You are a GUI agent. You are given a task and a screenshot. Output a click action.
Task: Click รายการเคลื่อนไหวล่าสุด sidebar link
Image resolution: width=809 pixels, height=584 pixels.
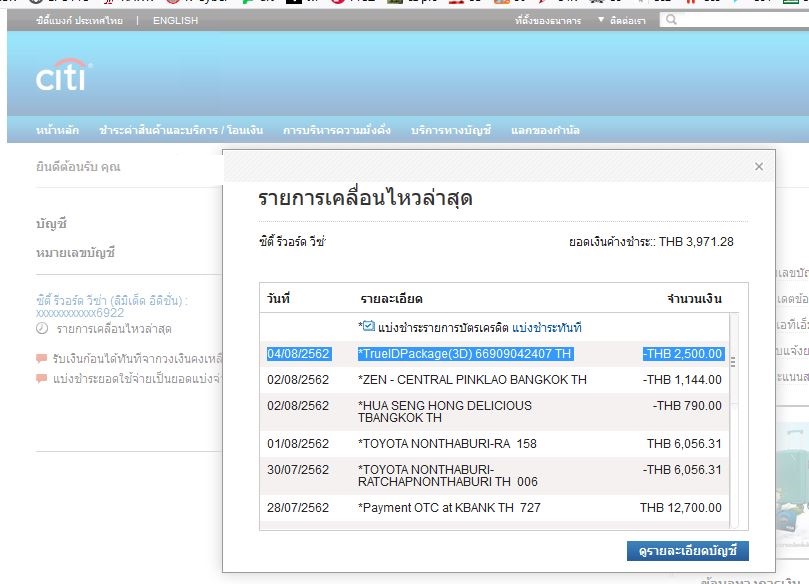(x=114, y=329)
